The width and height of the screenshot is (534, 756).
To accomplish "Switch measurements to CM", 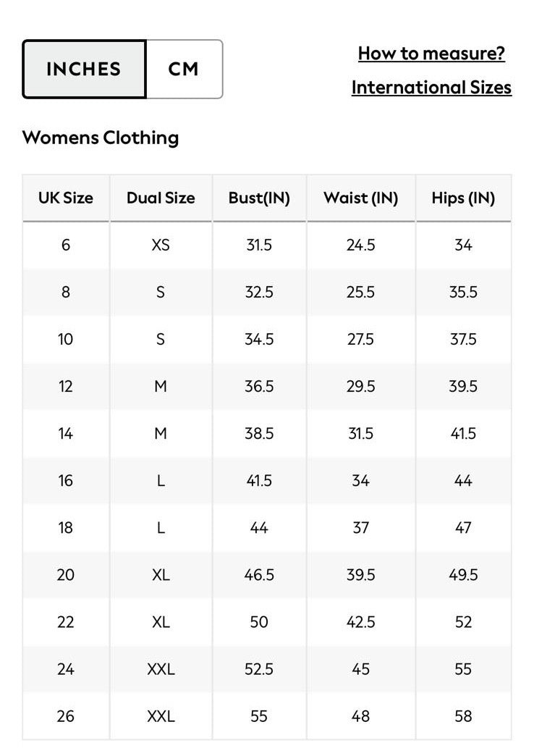I will tap(184, 70).
